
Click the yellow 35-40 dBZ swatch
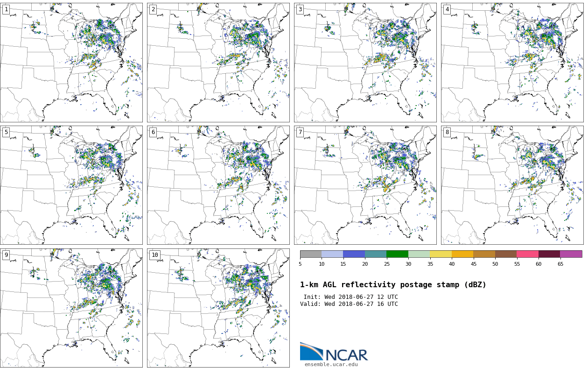point(441,254)
